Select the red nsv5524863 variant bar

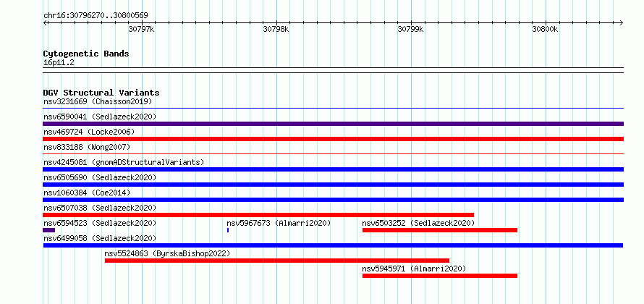[x=277, y=261]
